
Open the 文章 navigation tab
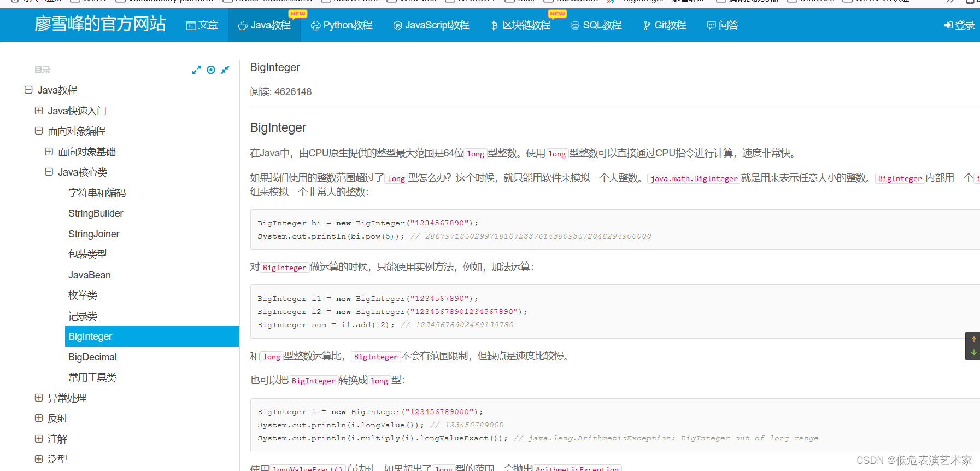[x=202, y=25]
